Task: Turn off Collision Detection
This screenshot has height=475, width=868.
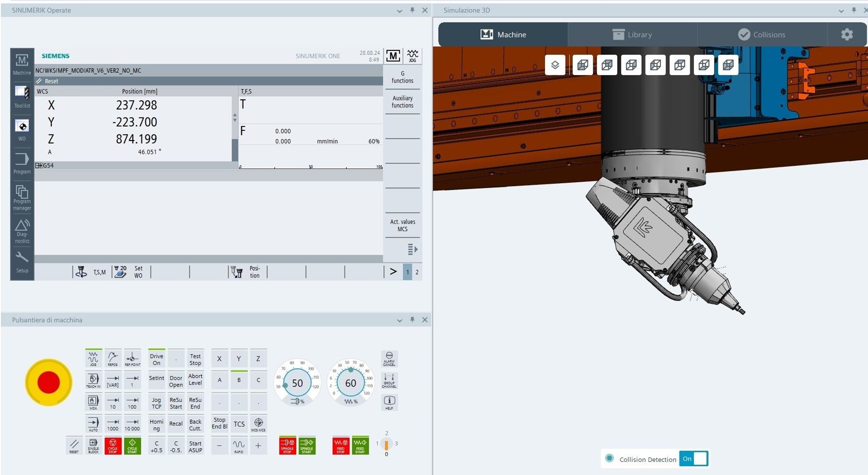Action: pos(694,459)
